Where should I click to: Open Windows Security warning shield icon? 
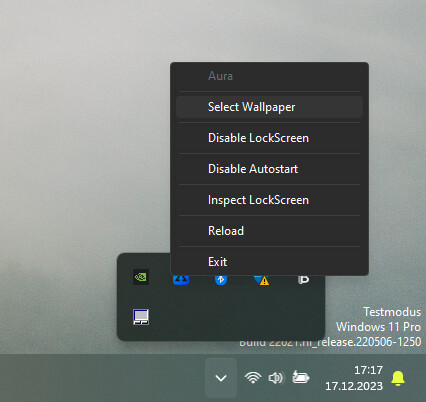coord(261,280)
